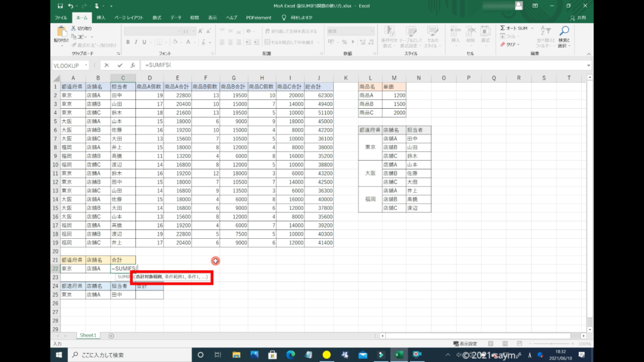Open Find & Select (検索と選択) magnifier
The width and height of the screenshot is (644, 362).
(564, 31)
